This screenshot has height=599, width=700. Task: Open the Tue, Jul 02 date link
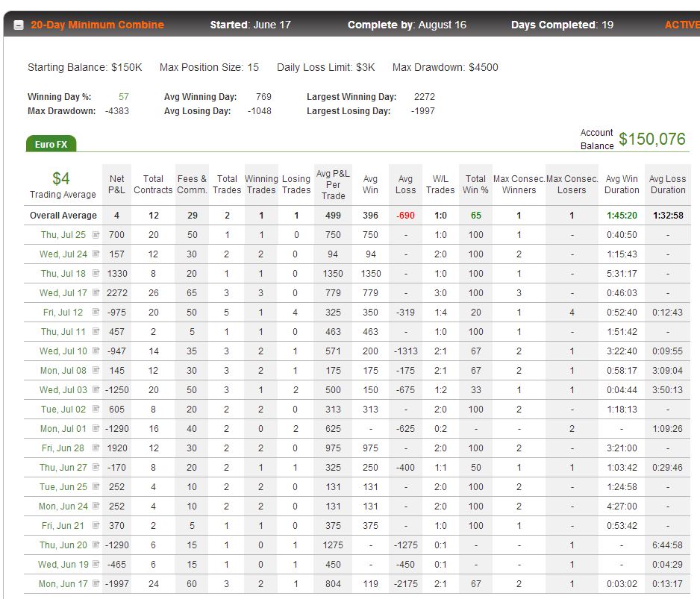[63, 410]
